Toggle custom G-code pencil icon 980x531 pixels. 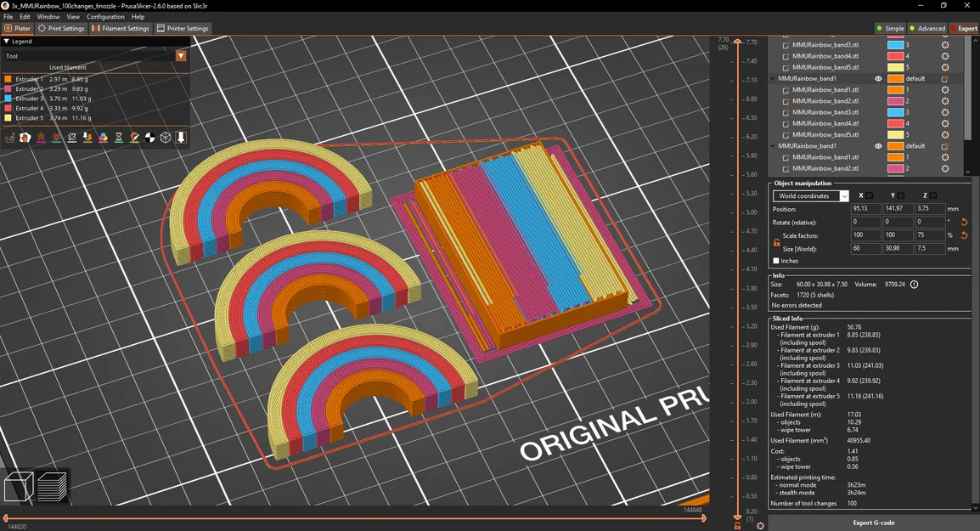pyautogui.click(x=135, y=137)
